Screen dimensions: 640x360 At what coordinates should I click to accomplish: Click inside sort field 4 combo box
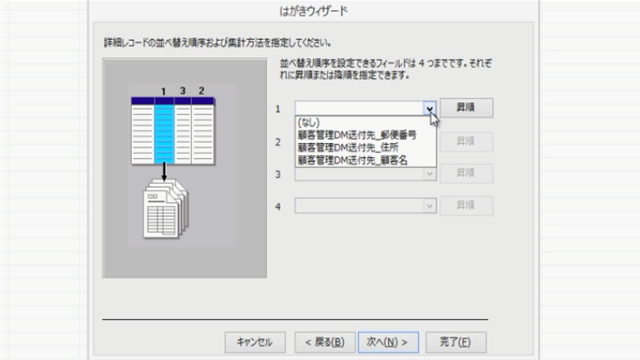coord(359,206)
